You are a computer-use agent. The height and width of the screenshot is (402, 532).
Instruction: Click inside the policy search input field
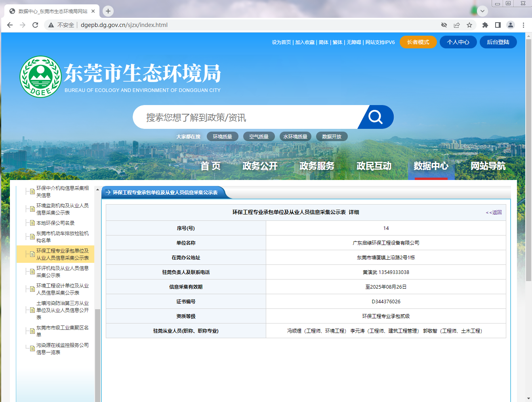pos(238,117)
